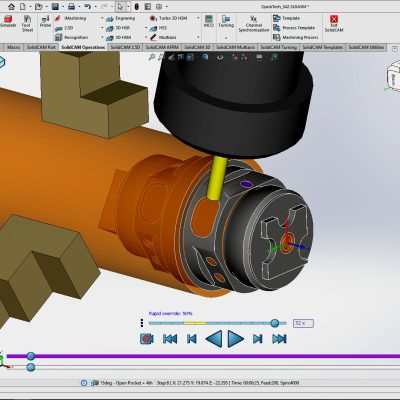
Task: Switch to the SolidCAM 2.5D tab
Action: coord(125,47)
